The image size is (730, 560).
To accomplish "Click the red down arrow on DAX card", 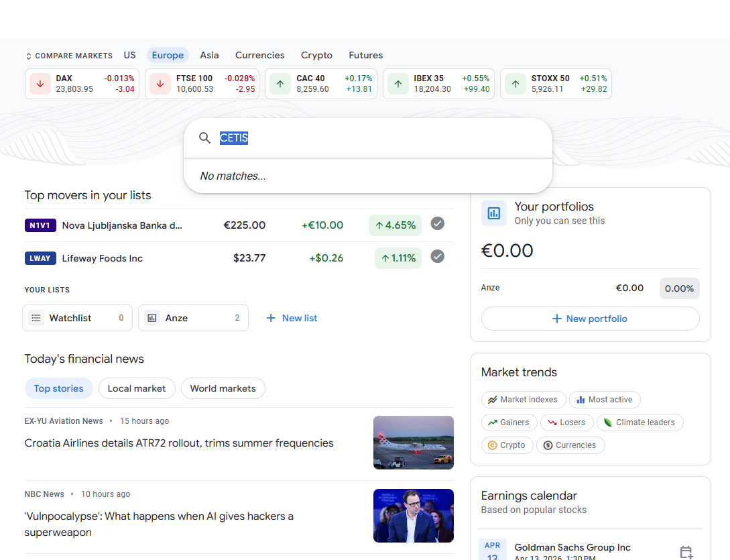I will pyautogui.click(x=40, y=83).
